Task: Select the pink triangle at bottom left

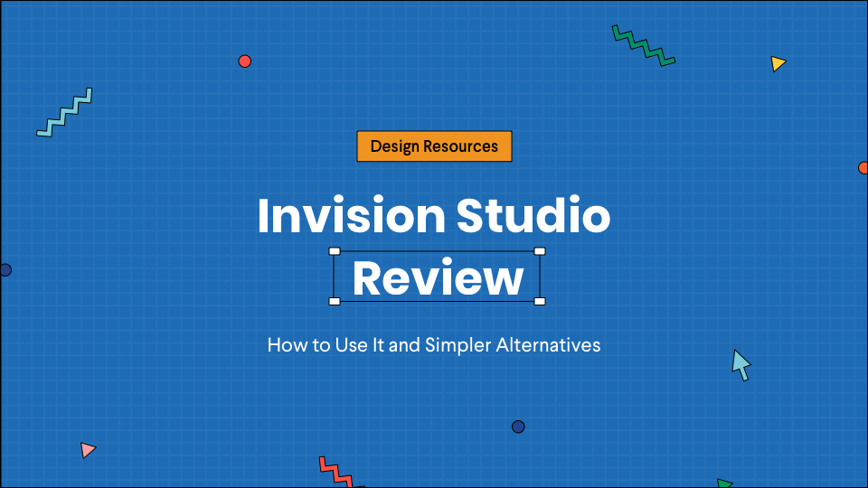Action: coord(87,449)
